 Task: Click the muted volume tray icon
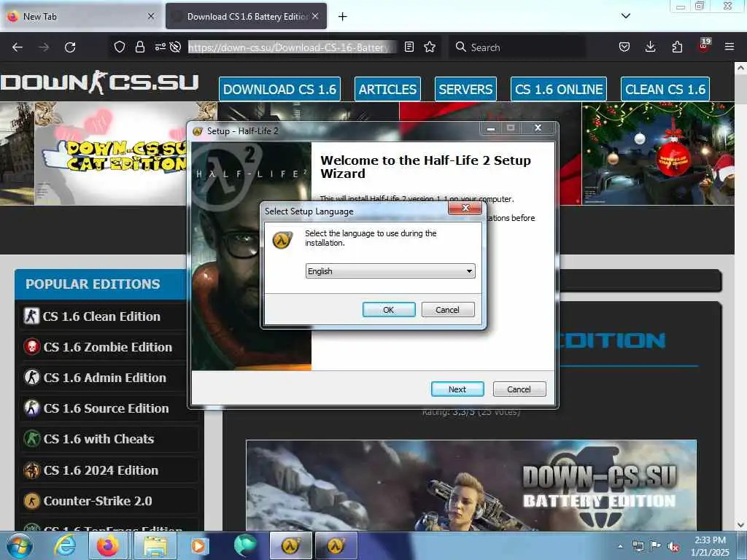pos(673,547)
